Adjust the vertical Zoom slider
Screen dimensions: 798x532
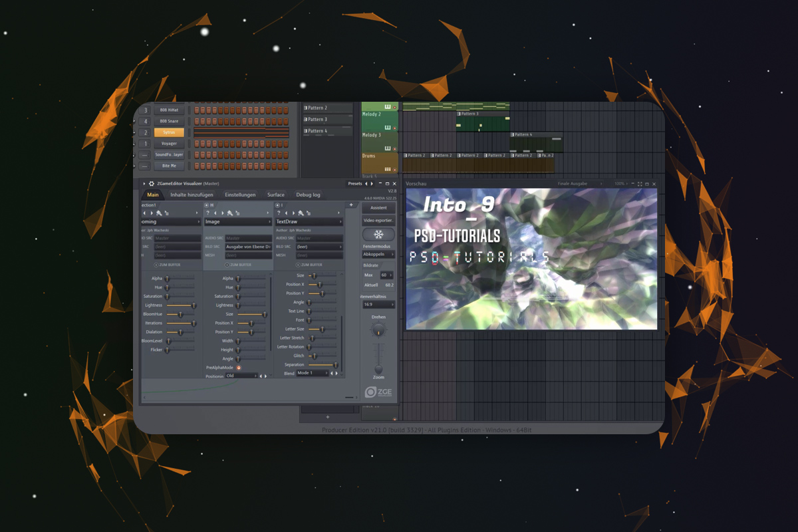(x=378, y=359)
